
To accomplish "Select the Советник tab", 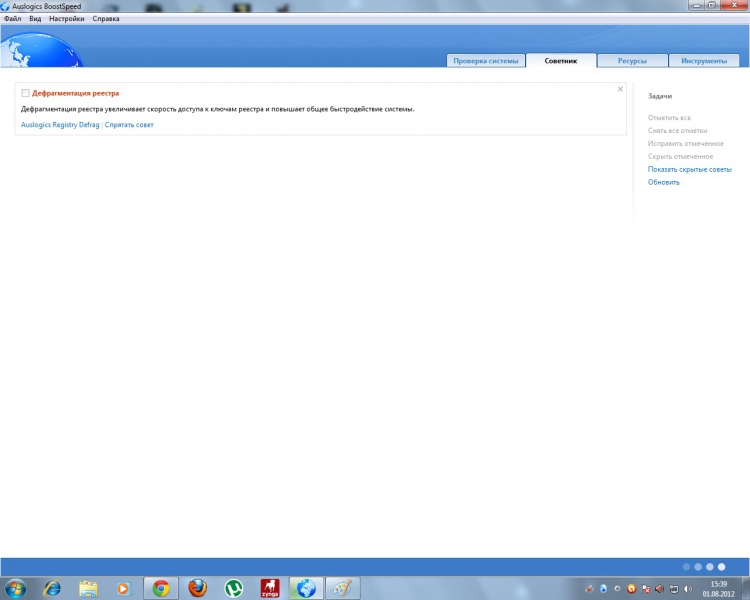I will pos(561,61).
